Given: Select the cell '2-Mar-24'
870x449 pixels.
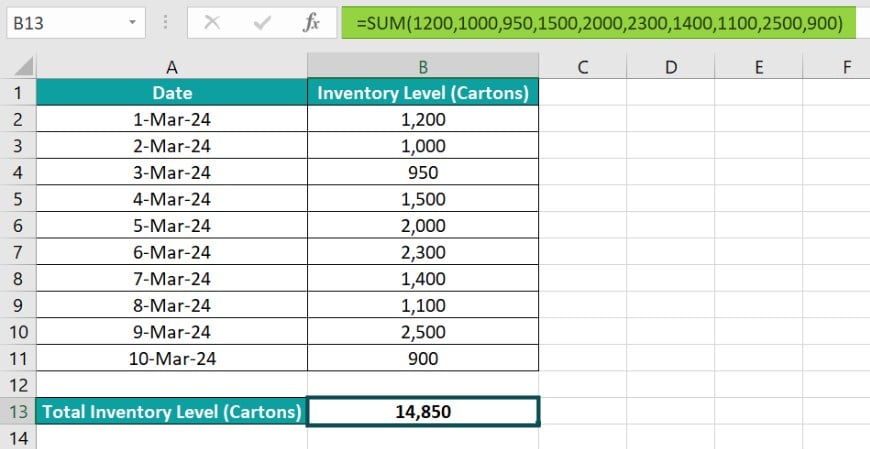Looking at the screenshot, I should [x=172, y=145].
